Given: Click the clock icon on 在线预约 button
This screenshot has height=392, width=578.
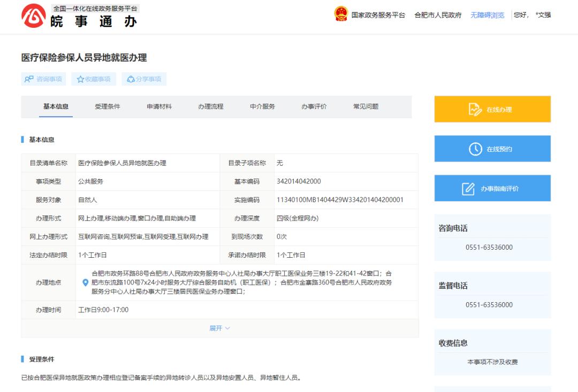Looking at the screenshot, I should 474,149.
